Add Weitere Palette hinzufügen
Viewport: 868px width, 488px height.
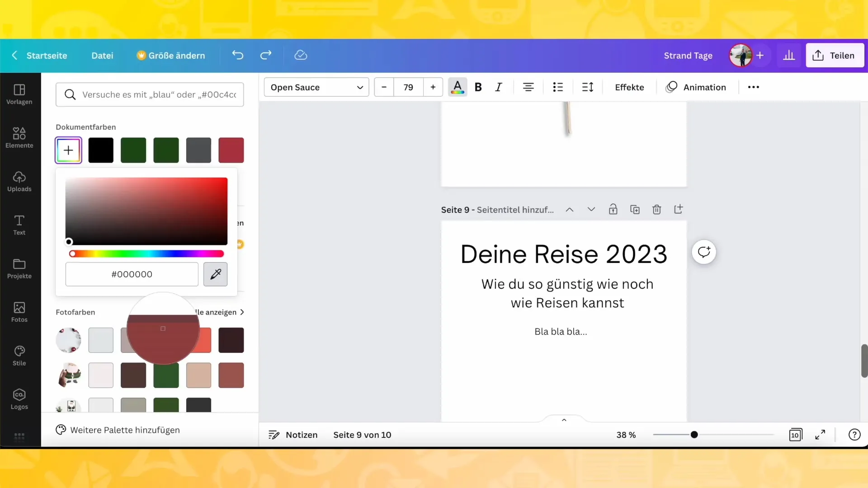coord(118,430)
